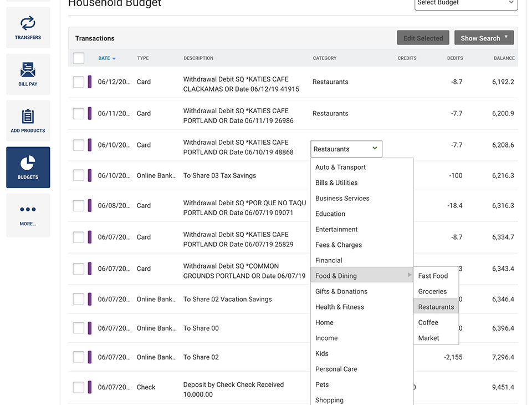Choose Entertainment category
Image resolution: width=532 pixels, height=405 pixels.
tap(362, 230)
